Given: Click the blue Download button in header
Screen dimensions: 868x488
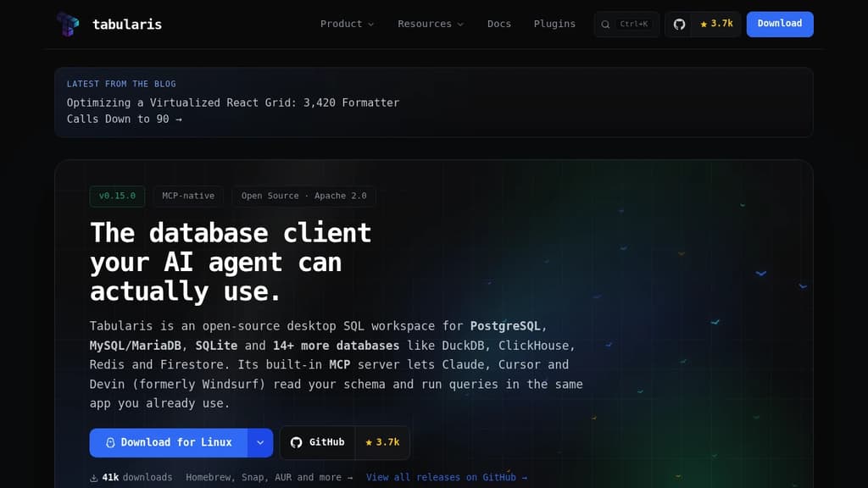Looking at the screenshot, I should [780, 24].
